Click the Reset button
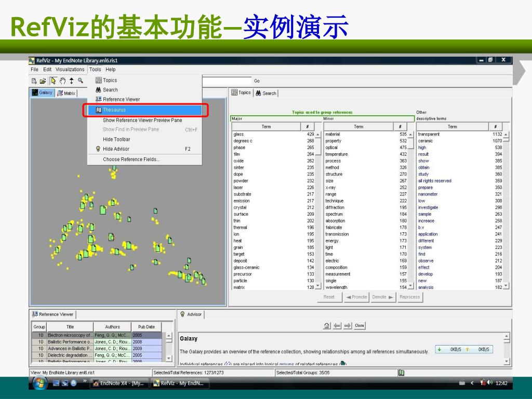The image size is (532, 399). [329, 297]
